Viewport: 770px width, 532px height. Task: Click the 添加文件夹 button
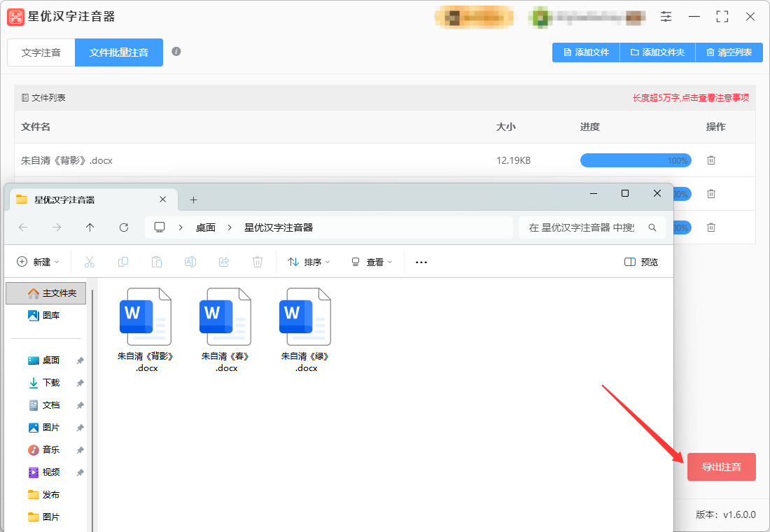click(x=657, y=52)
